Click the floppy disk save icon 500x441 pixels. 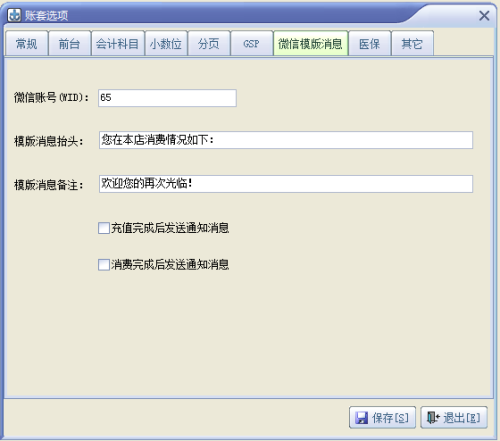click(362, 417)
